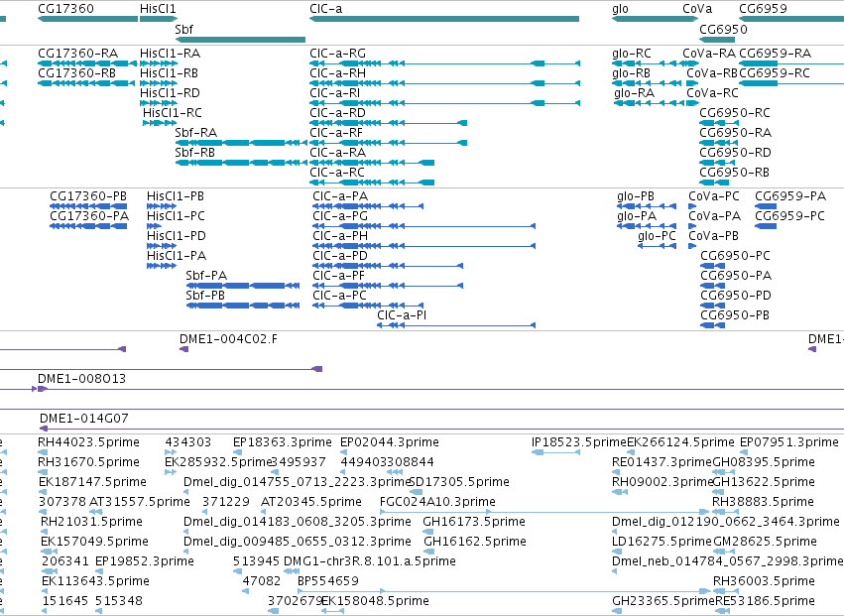Click protein CG17360-PB
Image resolution: width=844 pixels, height=616 pixels.
point(88,196)
